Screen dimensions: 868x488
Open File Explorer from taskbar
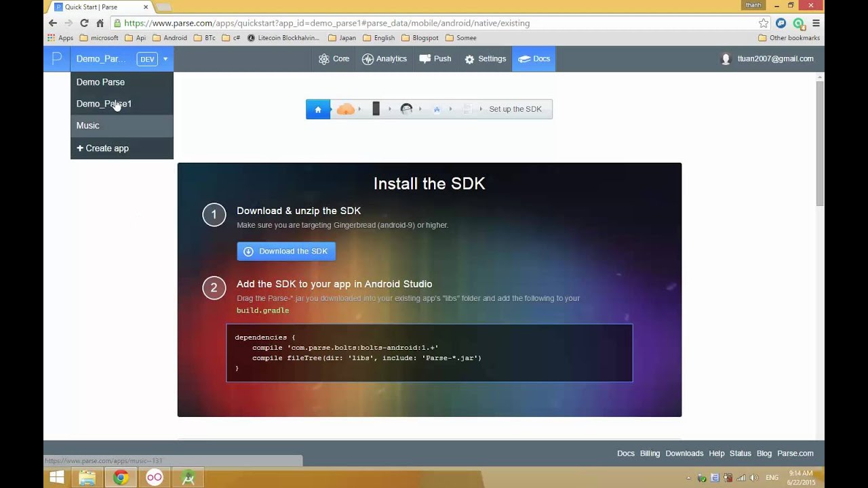[87, 478]
